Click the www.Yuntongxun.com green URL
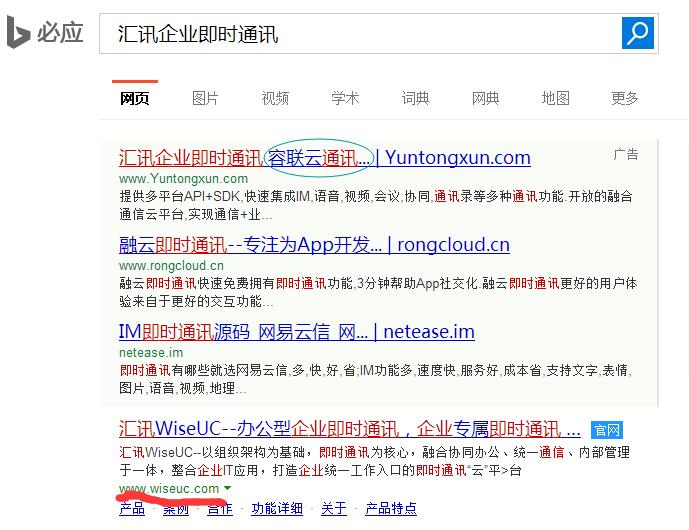Viewport: 689px width, 530px height. tap(183, 179)
